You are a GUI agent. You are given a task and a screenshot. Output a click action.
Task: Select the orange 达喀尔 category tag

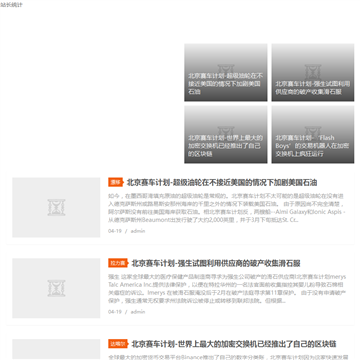118,344
